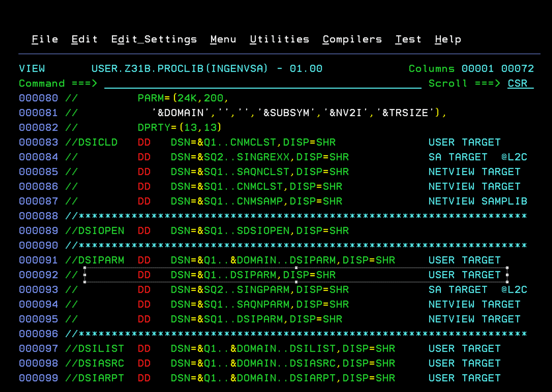Click line number 000099 for DSIARPT
Viewport: 552px width, 392px height.
[x=38, y=378]
